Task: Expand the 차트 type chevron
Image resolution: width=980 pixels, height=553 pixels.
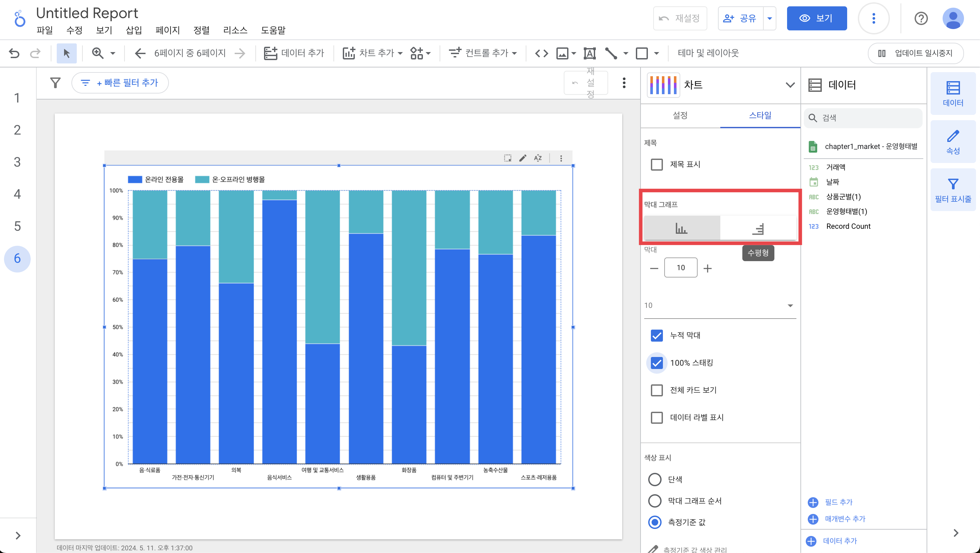Action: point(790,85)
